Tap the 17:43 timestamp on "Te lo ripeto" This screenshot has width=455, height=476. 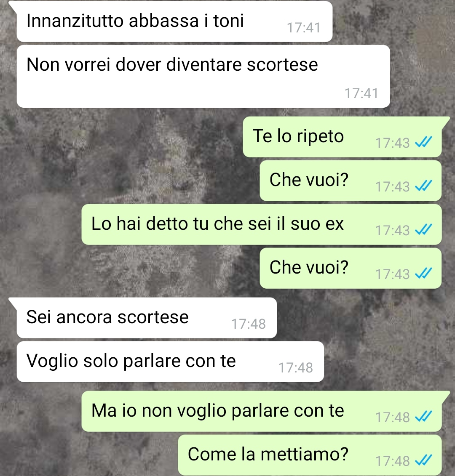[392, 143]
